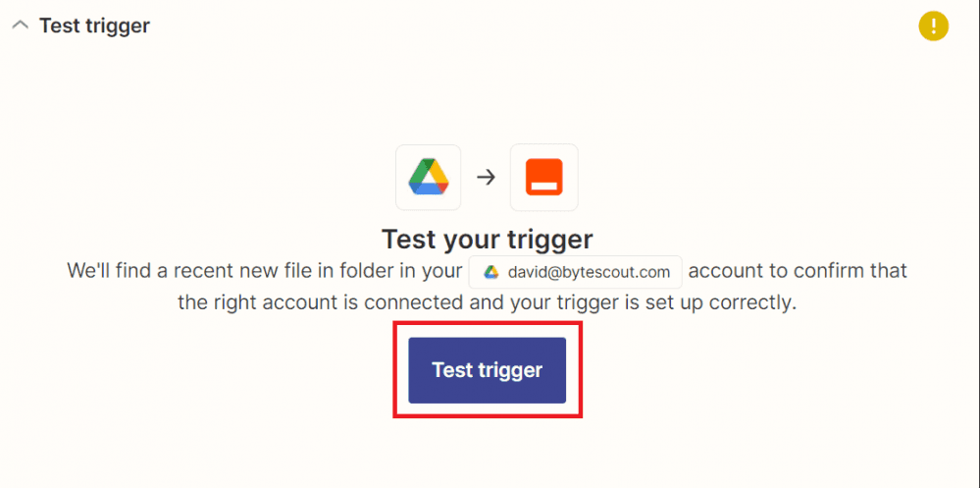
Task: Click the 'Test your trigger' heading
Action: coord(487,239)
